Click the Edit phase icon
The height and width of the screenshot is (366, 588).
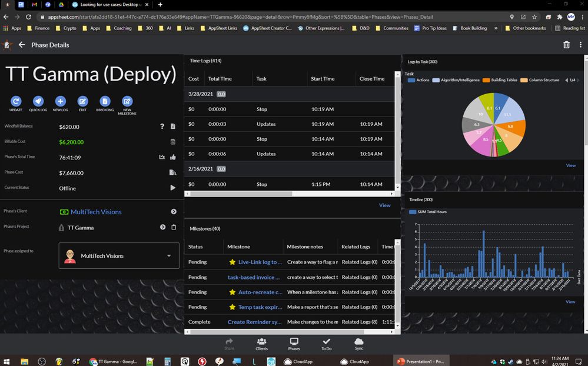point(82,101)
